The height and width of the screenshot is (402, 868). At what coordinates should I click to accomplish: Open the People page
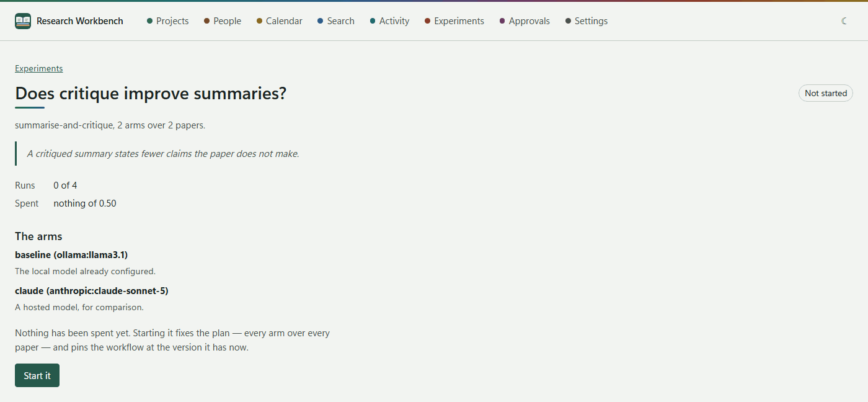[223, 21]
